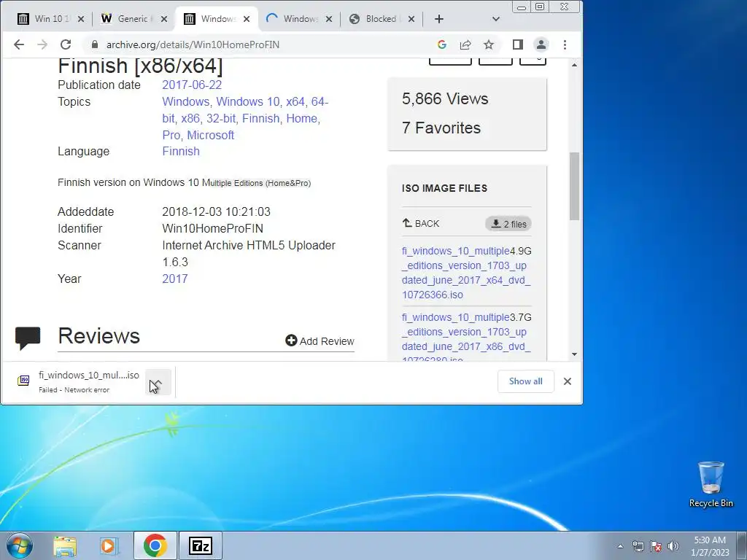The image size is (747, 560).
Task: Open the failed download's options arrow
Action: [x=158, y=381]
